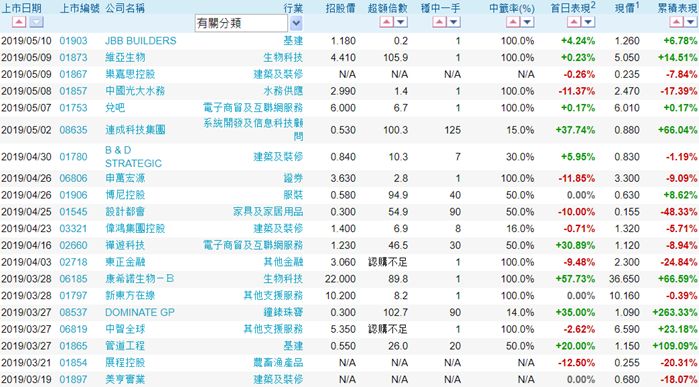The height and width of the screenshot is (387, 699).
Task: Sort 超額倍數 column ascending
Action: pyautogui.click(x=387, y=22)
